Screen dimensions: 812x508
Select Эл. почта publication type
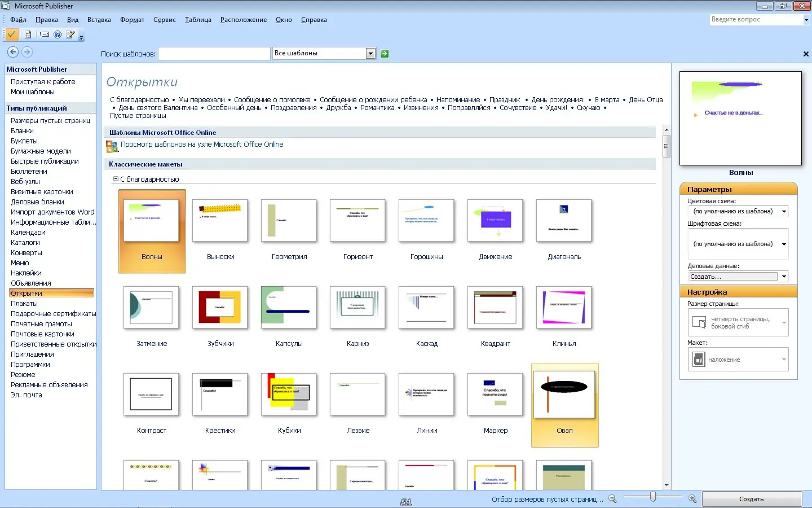(27, 395)
